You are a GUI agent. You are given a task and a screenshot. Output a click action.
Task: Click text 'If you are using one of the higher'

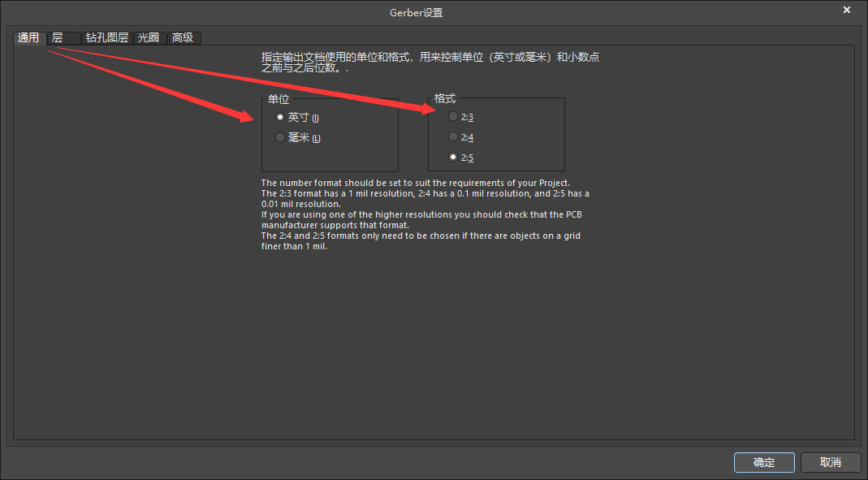(421, 220)
